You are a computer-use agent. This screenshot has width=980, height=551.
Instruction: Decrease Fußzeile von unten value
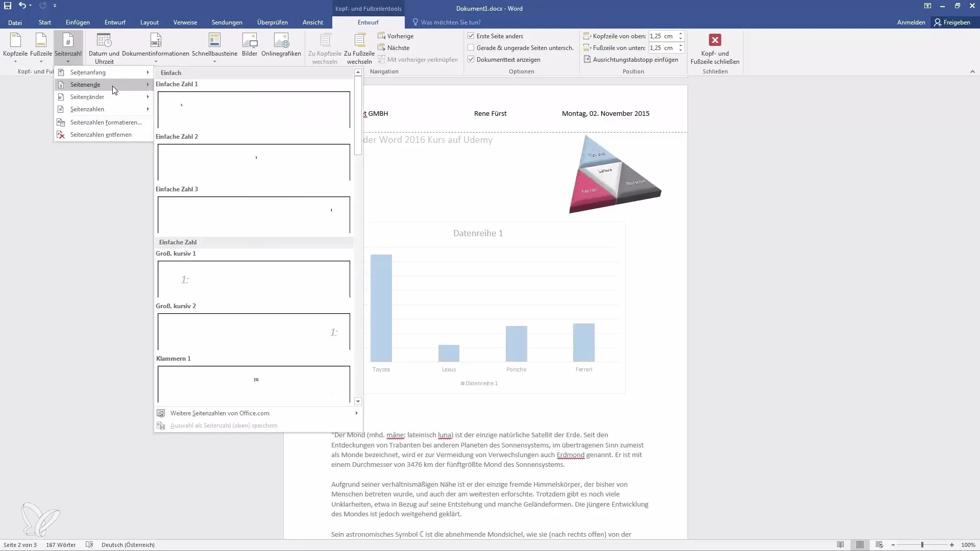coord(680,51)
